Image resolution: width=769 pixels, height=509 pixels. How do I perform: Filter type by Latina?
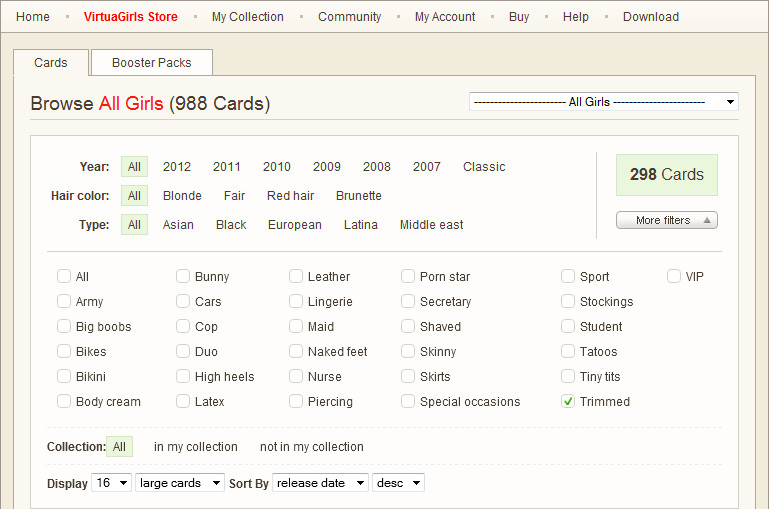pyautogui.click(x=360, y=225)
